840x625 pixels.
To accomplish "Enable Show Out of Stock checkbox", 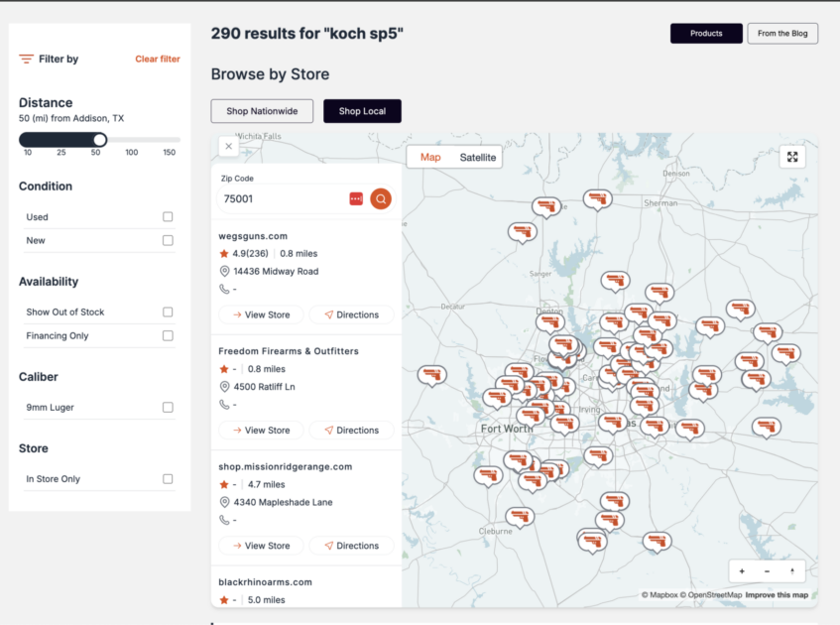I will pyautogui.click(x=168, y=312).
